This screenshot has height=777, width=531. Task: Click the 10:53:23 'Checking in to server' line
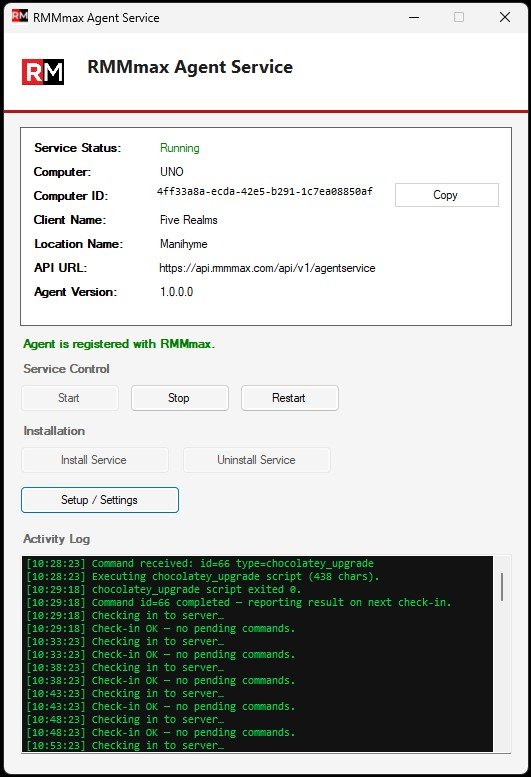[125, 745]
